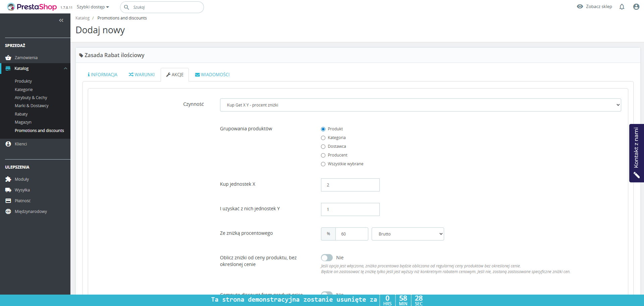
Task: Open the Brutto tax dropdown
Action: pos(408,234)
